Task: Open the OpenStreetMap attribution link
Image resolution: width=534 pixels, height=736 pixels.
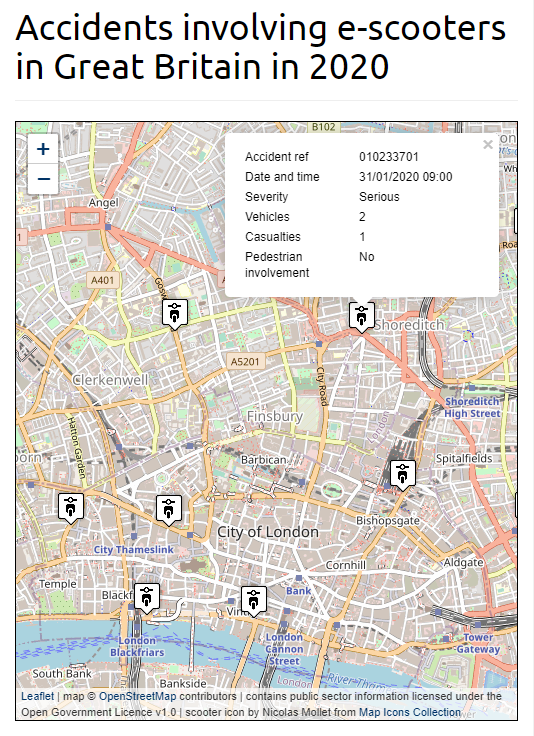Action: [x=137, y=696]
